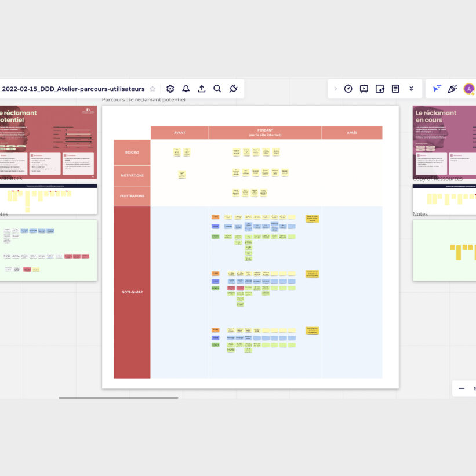Star the board as favorite
This screenshot has width=476, height=476.
(152, 89)
